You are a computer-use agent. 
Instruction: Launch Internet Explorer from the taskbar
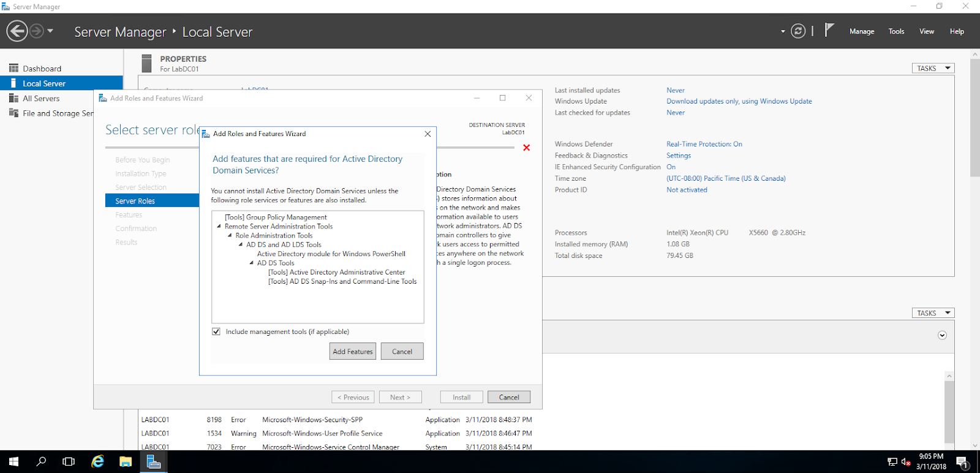point(97,462)
